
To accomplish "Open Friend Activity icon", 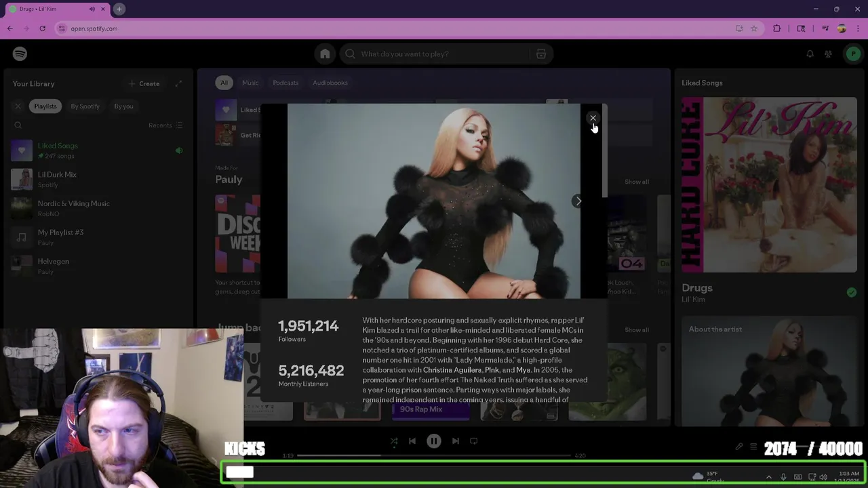I will click(828, 54).
